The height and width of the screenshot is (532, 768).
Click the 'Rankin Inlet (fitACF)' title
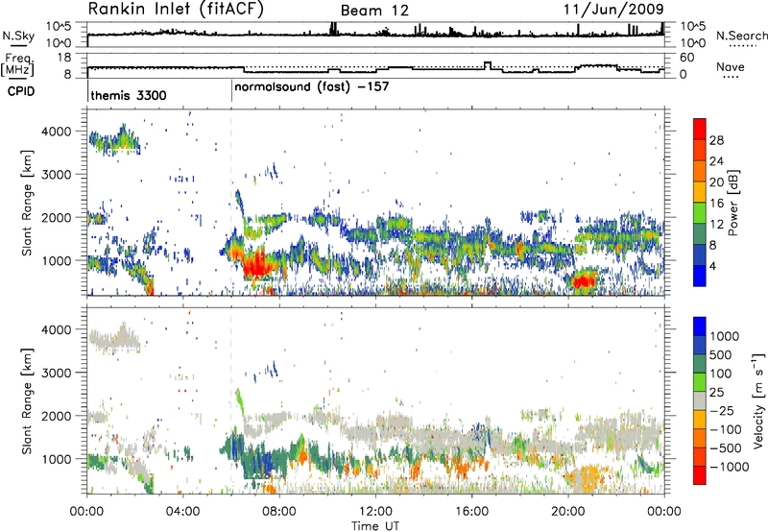(x=176, y=10)
